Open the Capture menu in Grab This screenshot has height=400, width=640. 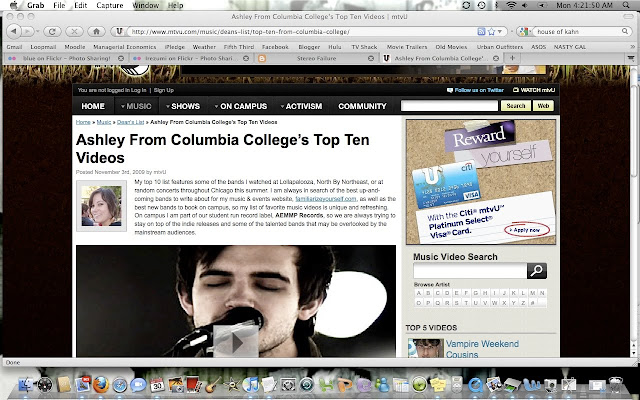[x=109, y=5]
